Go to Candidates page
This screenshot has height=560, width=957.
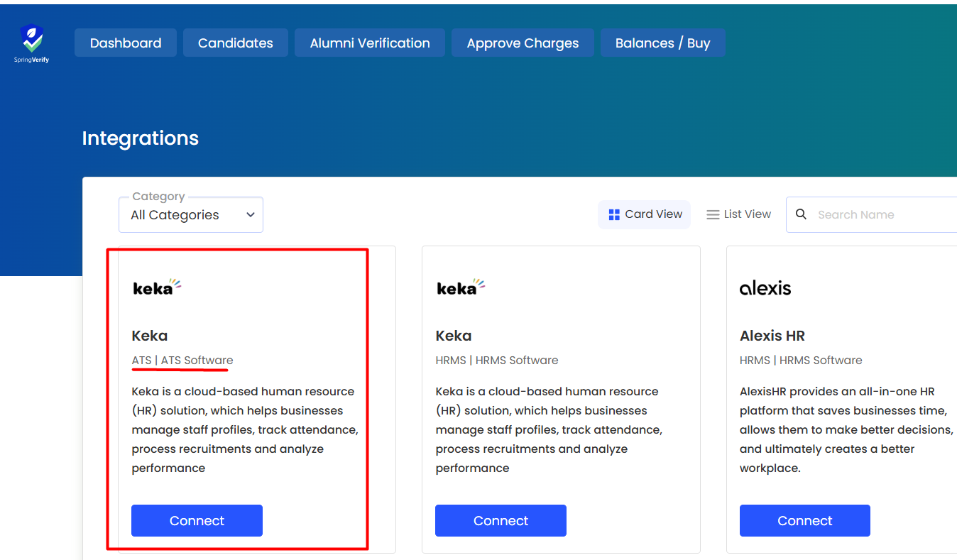point(236,43)
